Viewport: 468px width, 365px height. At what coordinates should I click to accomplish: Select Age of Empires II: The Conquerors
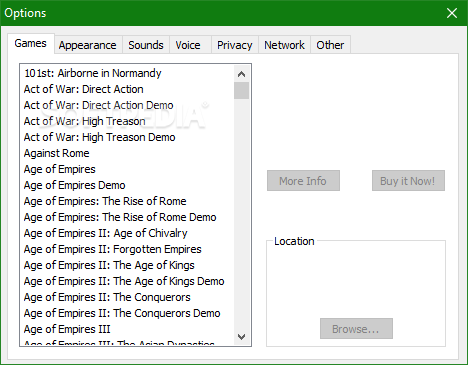click(128, 297)
